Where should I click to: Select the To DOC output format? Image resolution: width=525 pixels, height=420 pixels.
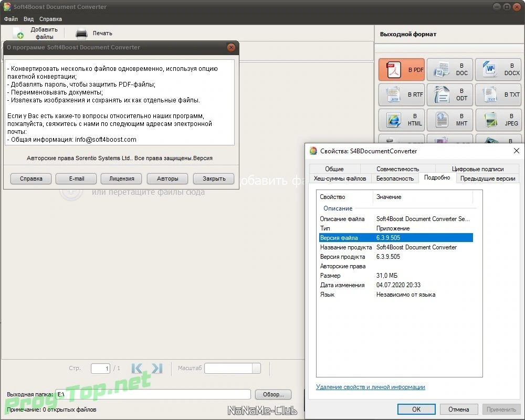pos(450,70)
